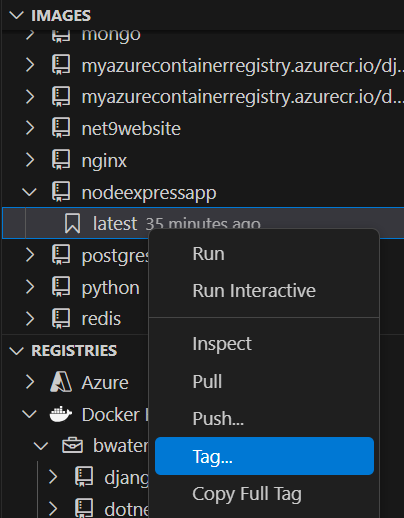Collapse the nodeexpressapp image node

click(30, 192)
